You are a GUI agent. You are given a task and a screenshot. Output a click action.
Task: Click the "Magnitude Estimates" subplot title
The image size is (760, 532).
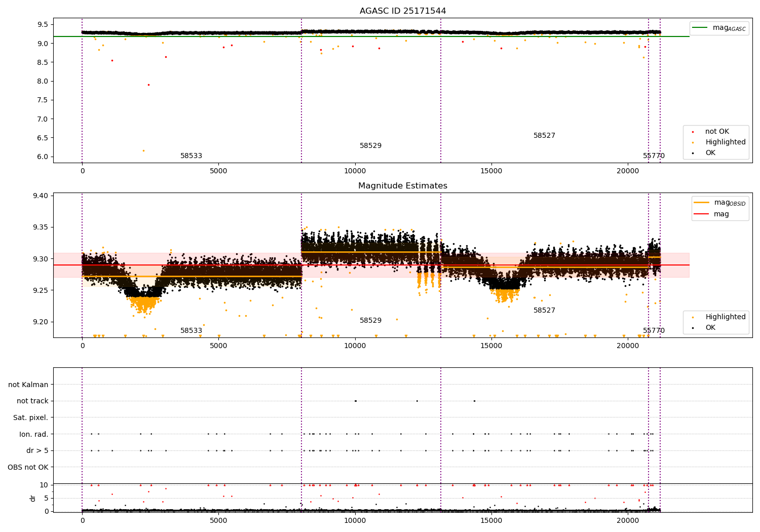pyautogui.click(x=403, y=186)
